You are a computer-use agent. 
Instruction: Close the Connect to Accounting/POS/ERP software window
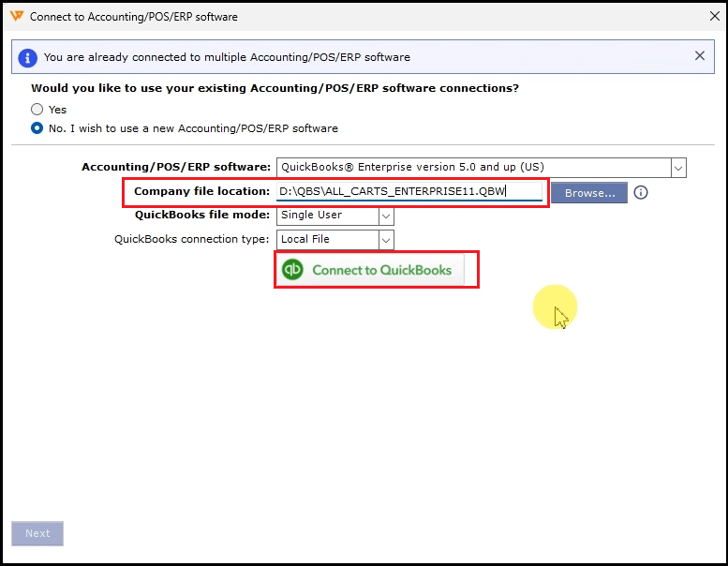[715, 16]
